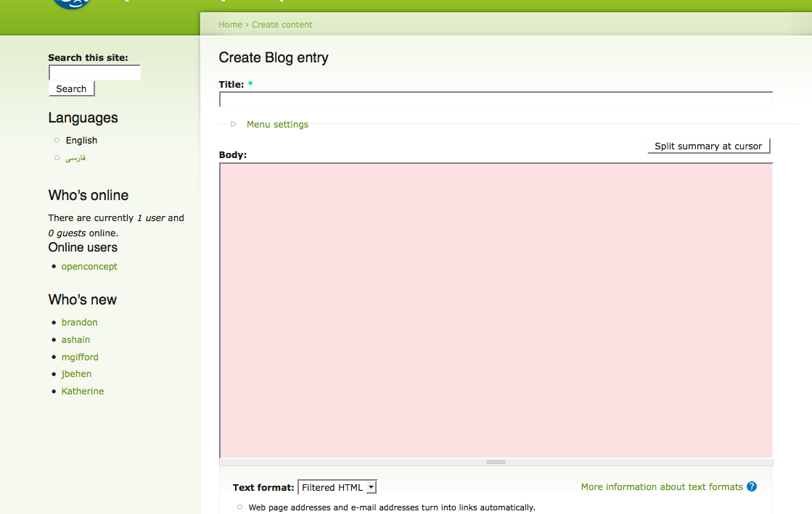The height and width of the screenshot is (514, 812).
Task: Click the Languages heading
Action: coord(83,118)
